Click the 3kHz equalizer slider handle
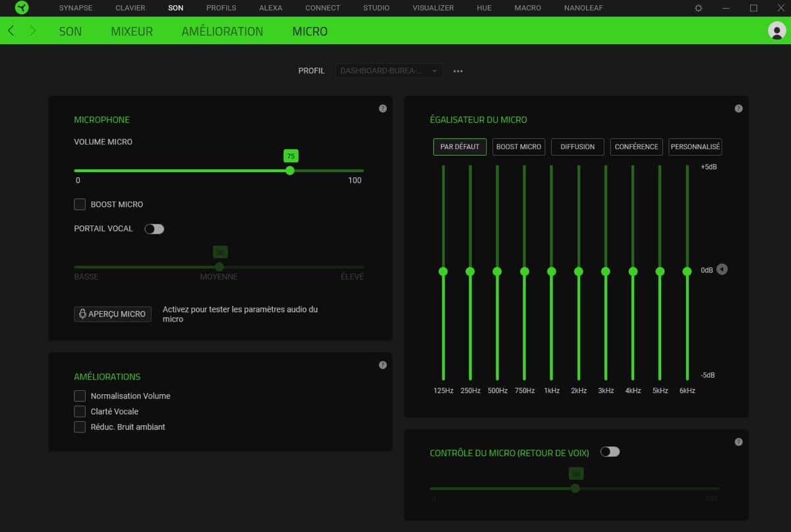The height and width of the screenshot is (532, 791). (x=606, y=271)
